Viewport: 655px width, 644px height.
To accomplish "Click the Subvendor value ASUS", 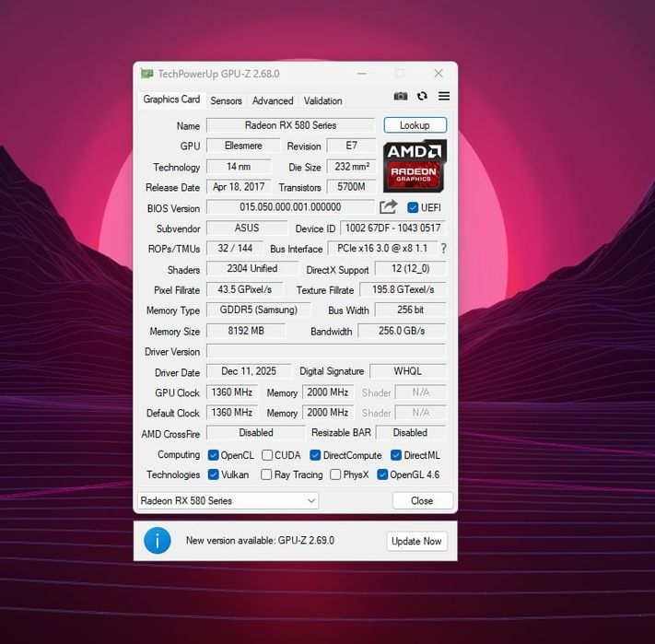I will click(247, 228).
